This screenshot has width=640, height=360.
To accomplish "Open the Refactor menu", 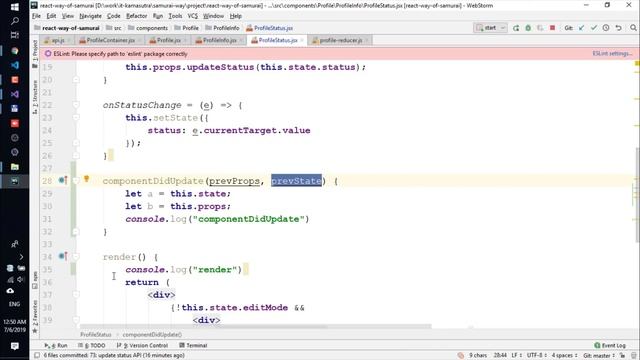I will coord(136,16).
